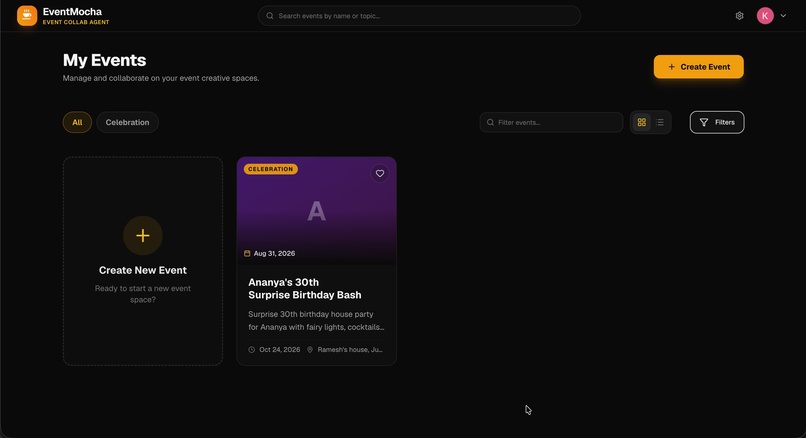Click the My Events heading
806x438 pixels.
[x=104, y=60]
